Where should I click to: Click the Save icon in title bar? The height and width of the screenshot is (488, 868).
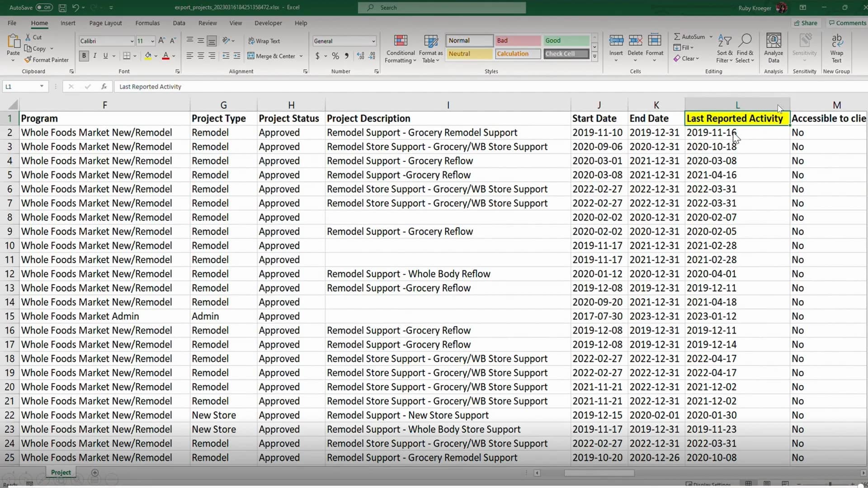pyautogui.click(x=62, y=8)
